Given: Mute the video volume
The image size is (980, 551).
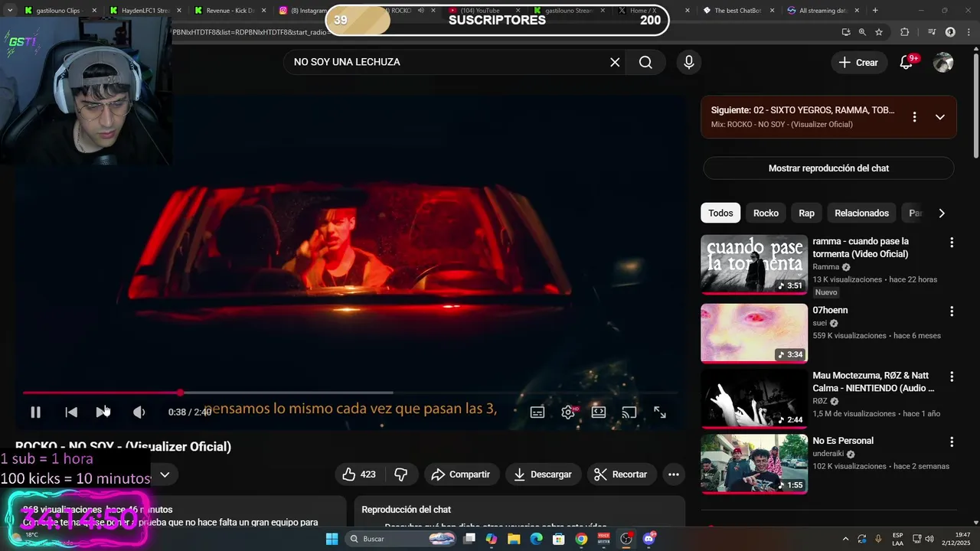Looking at the screenshot, I should 139,412.
